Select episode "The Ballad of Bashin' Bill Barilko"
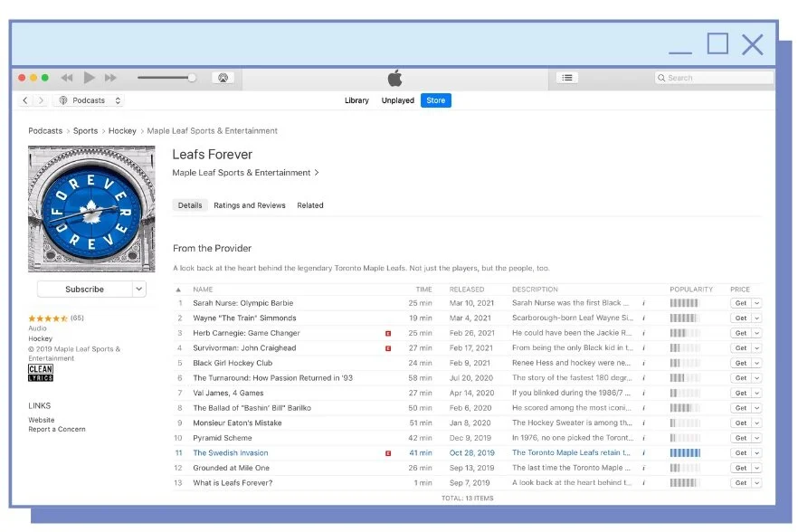 point(252,408)
